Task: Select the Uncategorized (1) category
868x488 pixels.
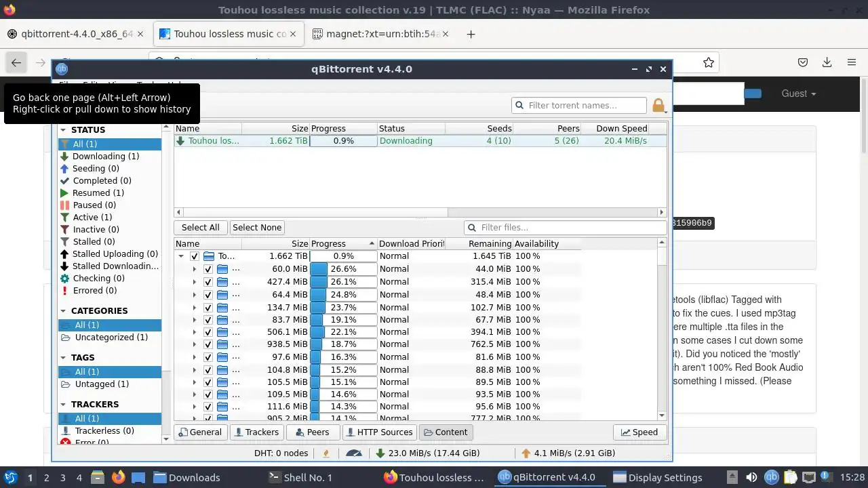Action: coord(110,337)
